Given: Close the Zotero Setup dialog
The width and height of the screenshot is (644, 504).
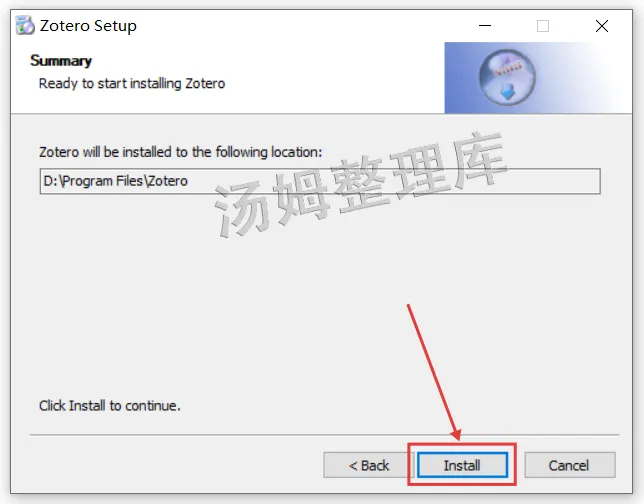Looking at the screenshot, I should point(602,26).
